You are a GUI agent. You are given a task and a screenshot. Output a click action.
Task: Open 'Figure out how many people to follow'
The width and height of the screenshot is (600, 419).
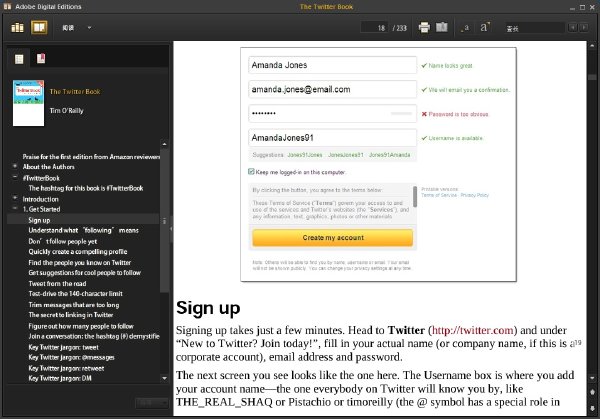pos(81,326)
